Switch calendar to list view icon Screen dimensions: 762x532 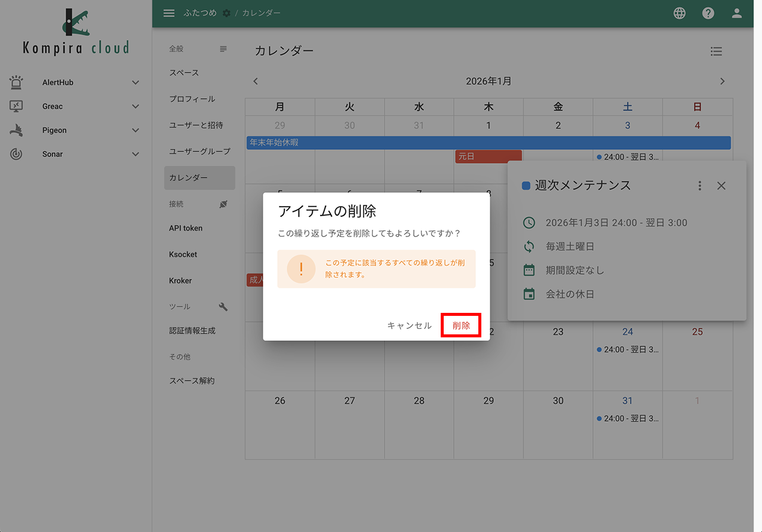tap(716, 51)
